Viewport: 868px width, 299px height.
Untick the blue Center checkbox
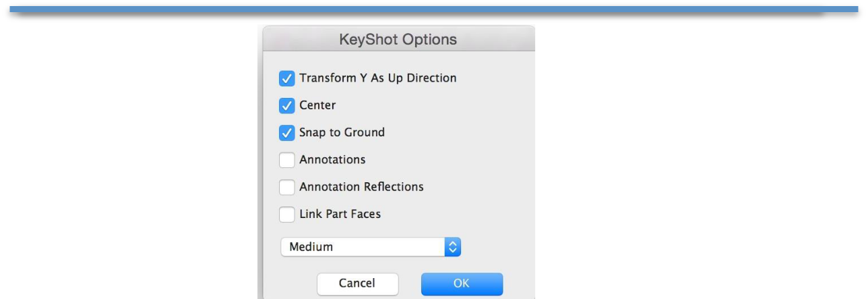click(287, 105)
